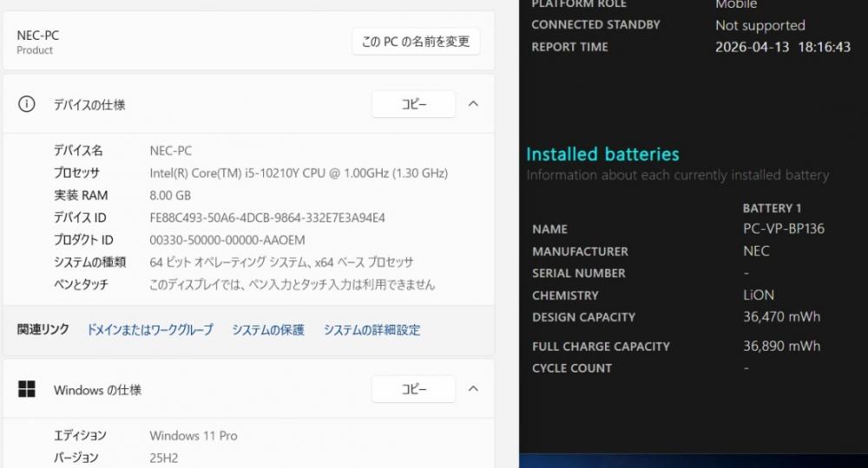Click the Installed batteries heading in report
The image size is (868, 468).
(602, 154)
